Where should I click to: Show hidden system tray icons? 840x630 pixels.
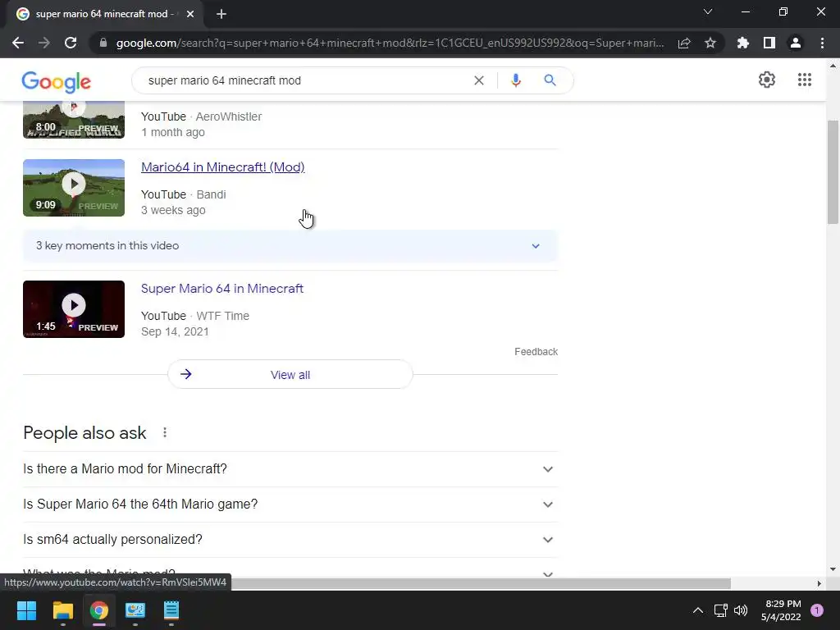tap(697, 610)
